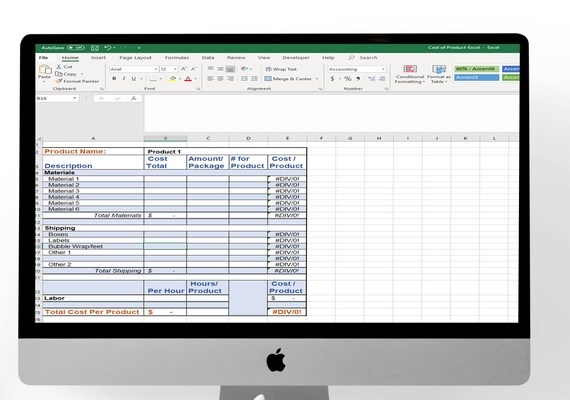
Task: Click the Percent Style icon
Action: [348, 79]
